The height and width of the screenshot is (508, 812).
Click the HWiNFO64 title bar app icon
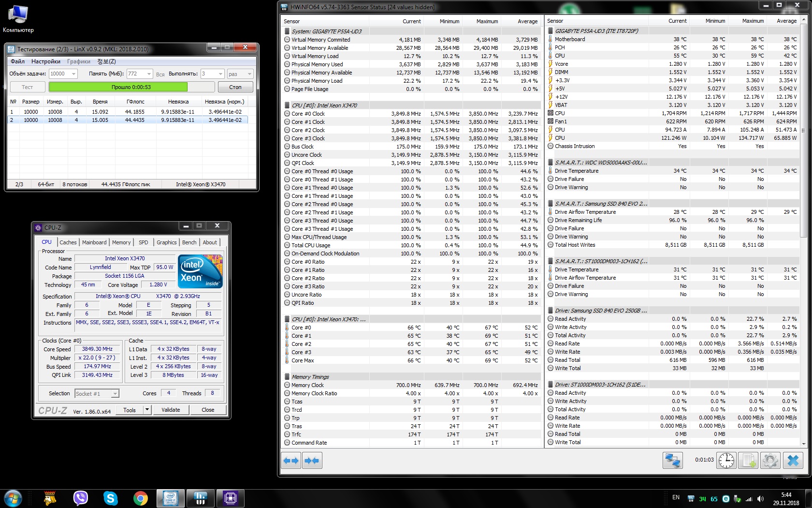pos(284,7)
